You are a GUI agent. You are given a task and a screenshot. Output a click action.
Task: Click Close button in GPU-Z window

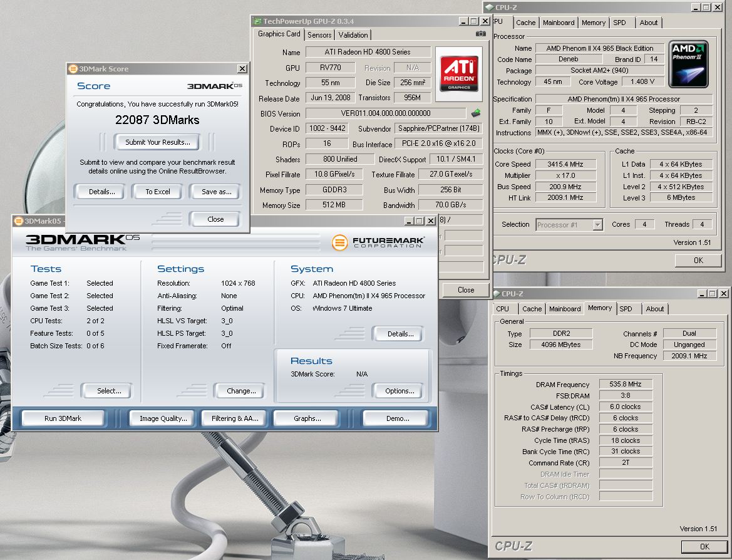coord(465,289)
